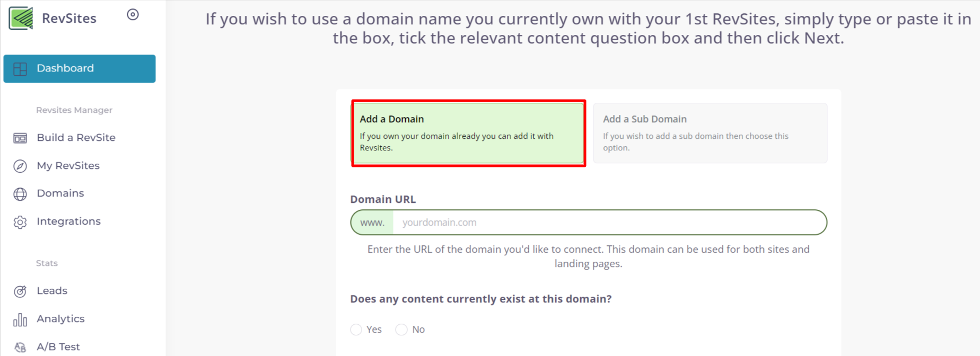Open Dashboard from the sidebar

click(65, 68)
